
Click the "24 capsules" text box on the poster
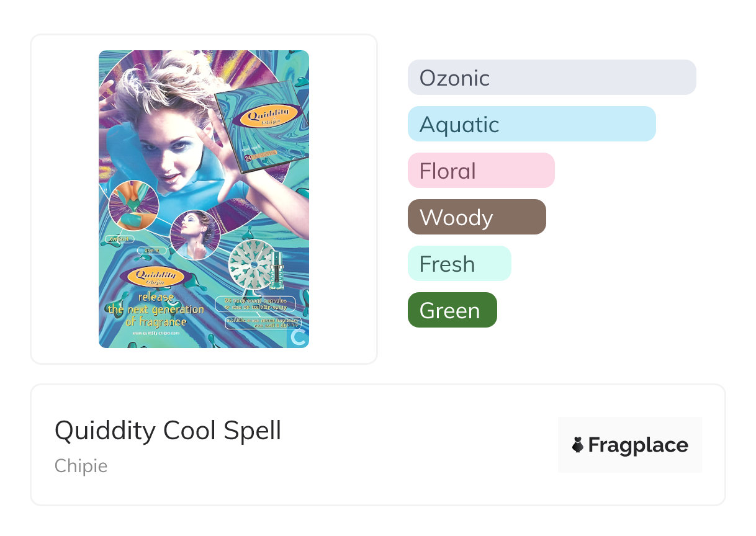point(255,304)
